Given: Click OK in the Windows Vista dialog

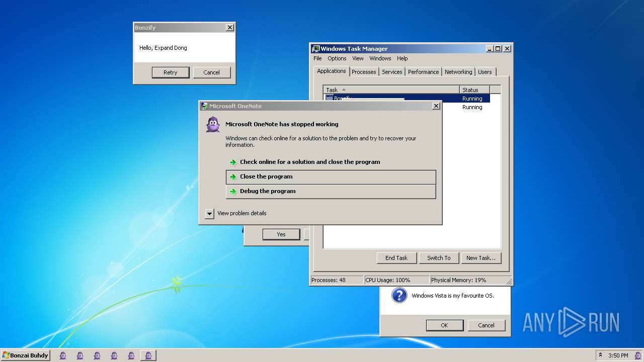Looking at the screenshot, I should (x=444, y=325).
